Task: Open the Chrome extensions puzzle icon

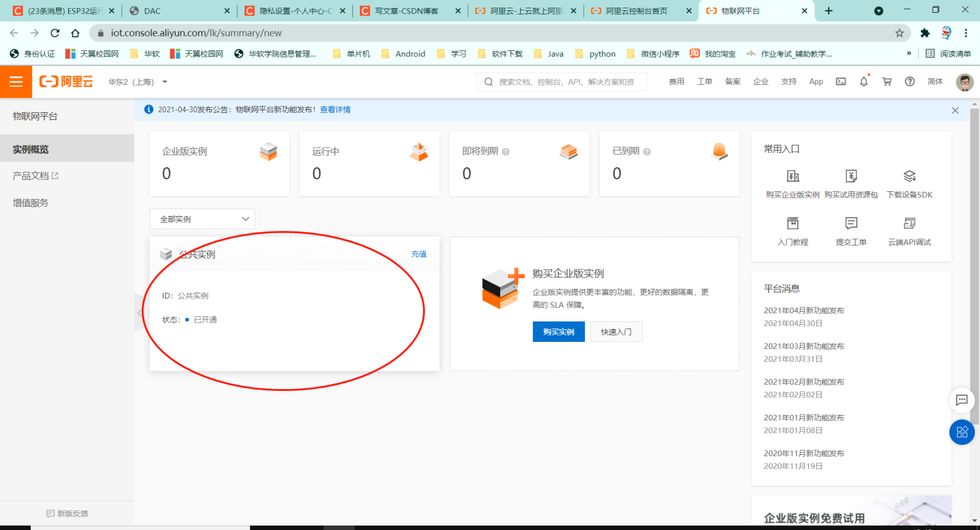Action: point(925,33)
